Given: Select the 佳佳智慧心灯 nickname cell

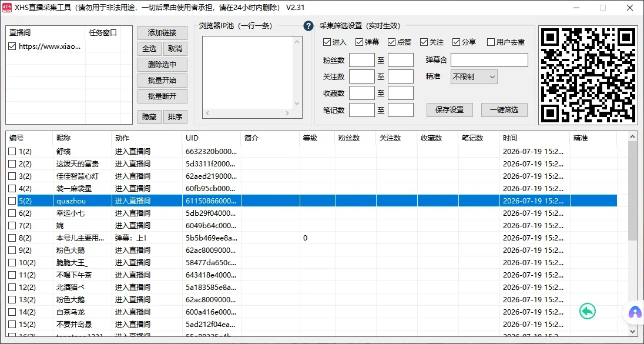Looking at the screenshot, I should (82, 176).
